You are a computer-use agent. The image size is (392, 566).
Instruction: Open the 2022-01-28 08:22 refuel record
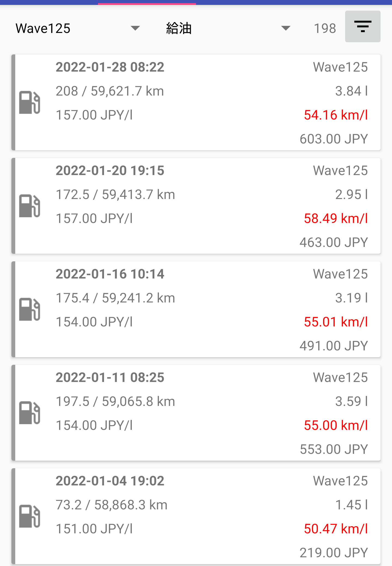click(x=196, y=102)
